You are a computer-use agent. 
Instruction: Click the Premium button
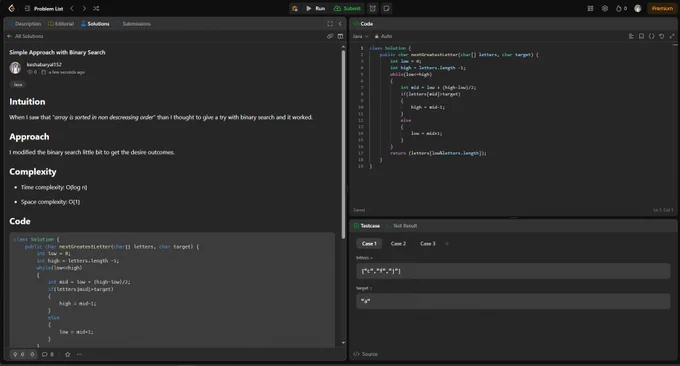point(662,8)
